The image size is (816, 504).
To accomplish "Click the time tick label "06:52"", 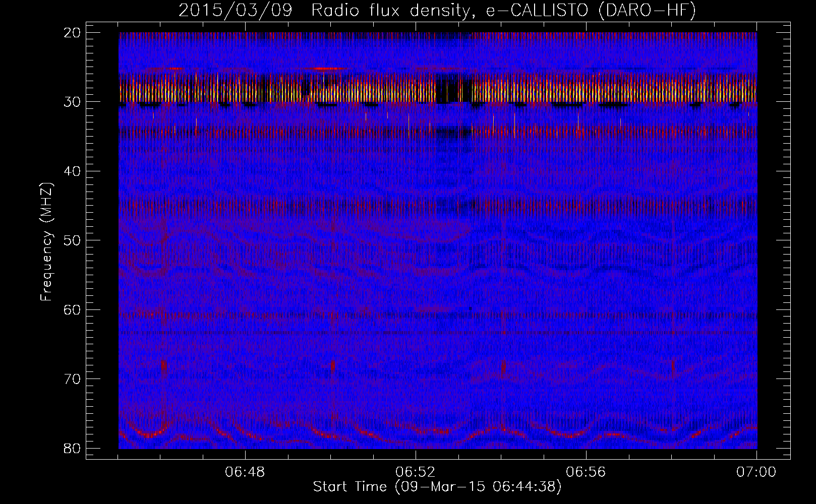I will point(416,473).
